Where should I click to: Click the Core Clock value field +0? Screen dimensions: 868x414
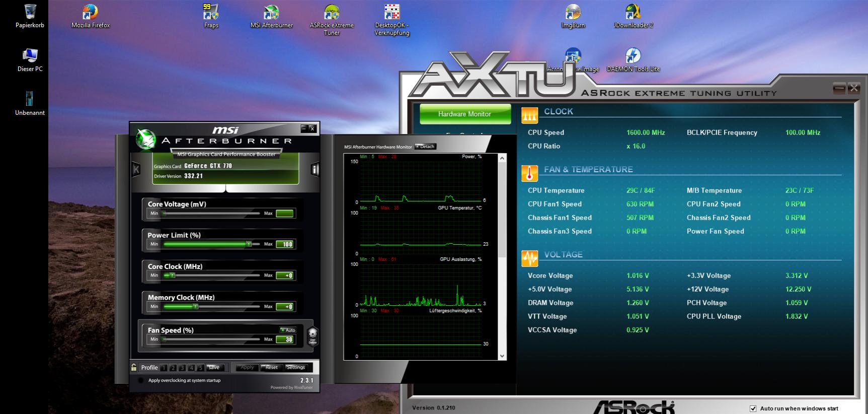click(285, 275)
